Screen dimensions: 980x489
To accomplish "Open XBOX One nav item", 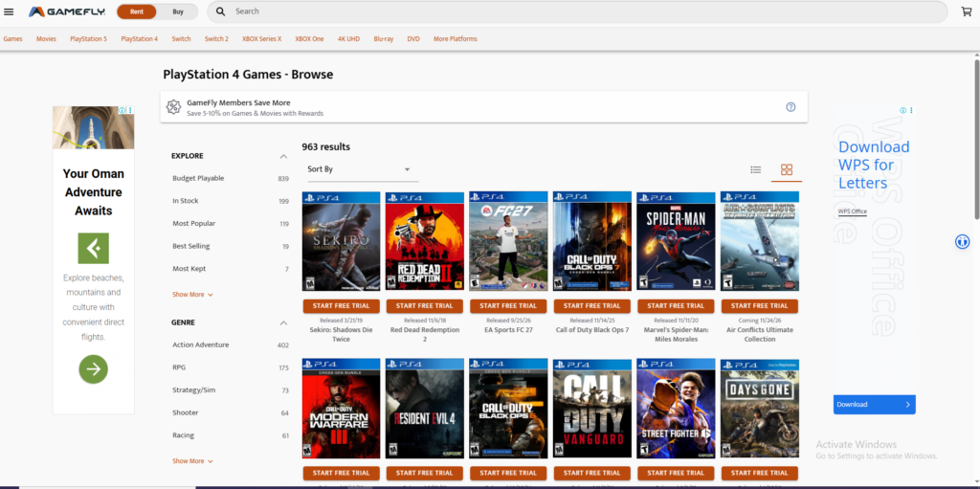I will pyautogui.click(x=309, y=39).
